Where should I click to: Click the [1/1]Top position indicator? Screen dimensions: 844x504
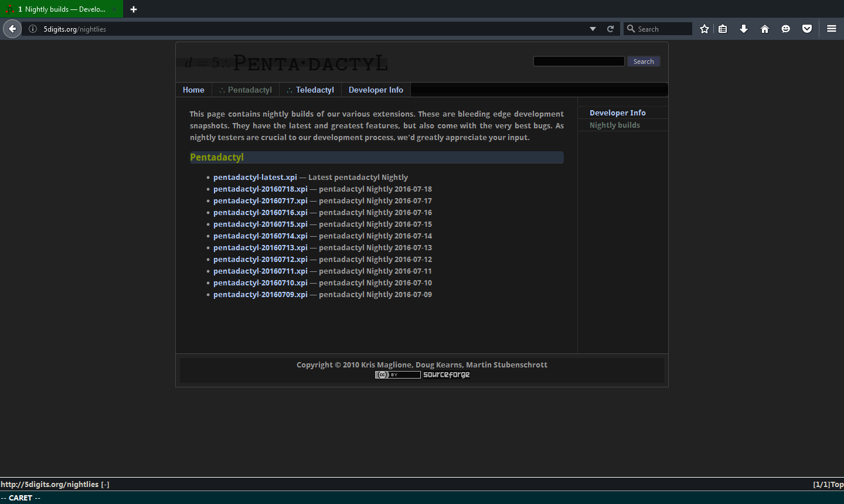(x=828, y=484)
